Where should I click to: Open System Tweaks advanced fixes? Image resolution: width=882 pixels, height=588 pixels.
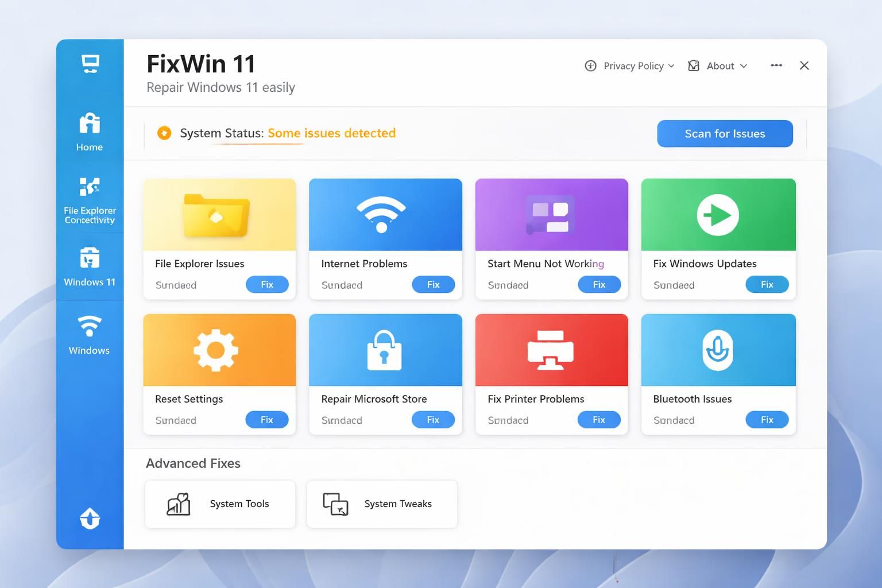click(x=382, y=504)
